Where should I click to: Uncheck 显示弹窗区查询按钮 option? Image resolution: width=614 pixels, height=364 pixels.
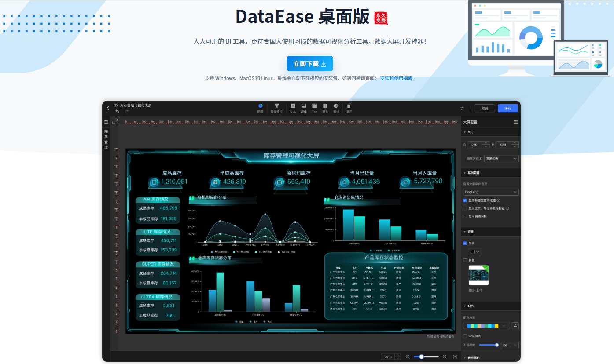[x=465, y=200]
